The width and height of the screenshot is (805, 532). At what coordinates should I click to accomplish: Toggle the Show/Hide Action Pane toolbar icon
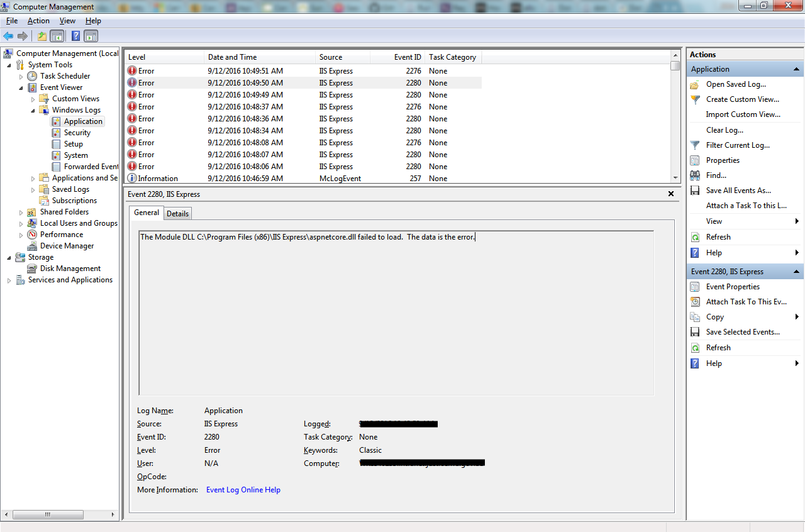(91, 36)
